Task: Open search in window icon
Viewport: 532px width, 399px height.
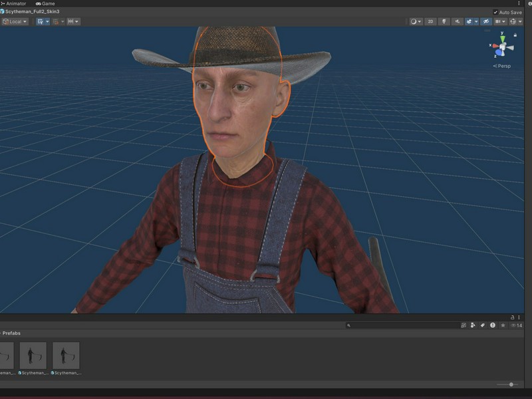Action: (x=464, y=325)
